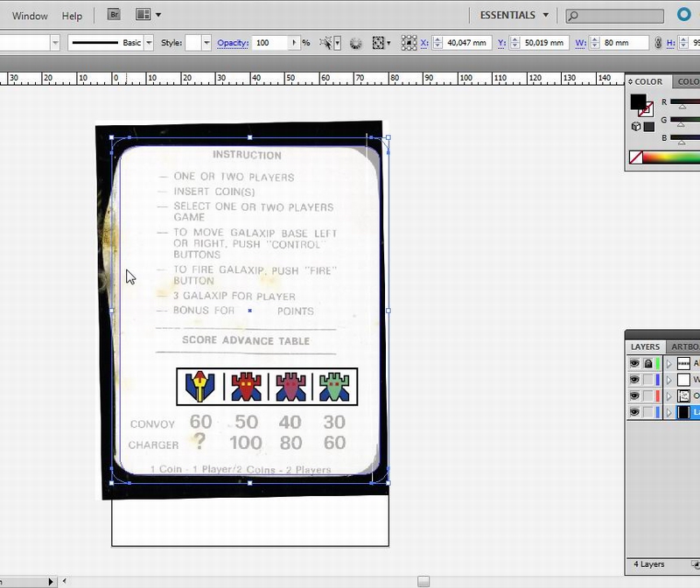This screenshot has width=700, height=588.
Task: Click the search field in the top bar
Action: 615,16
